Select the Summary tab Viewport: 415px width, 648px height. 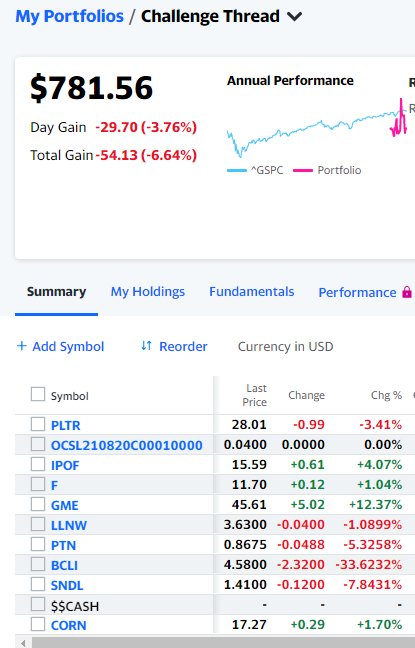click(x=56, y=292)
